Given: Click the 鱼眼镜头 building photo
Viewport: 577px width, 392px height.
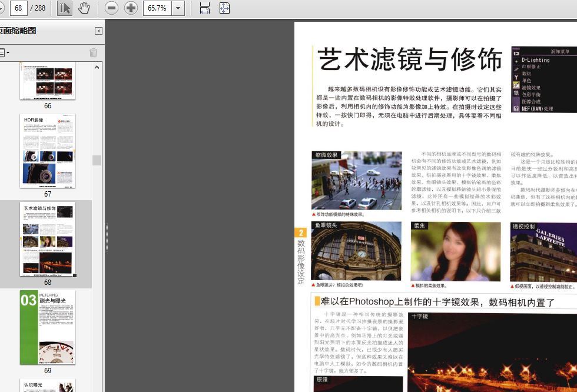Looking at the screenshot, I should [356, 251].
